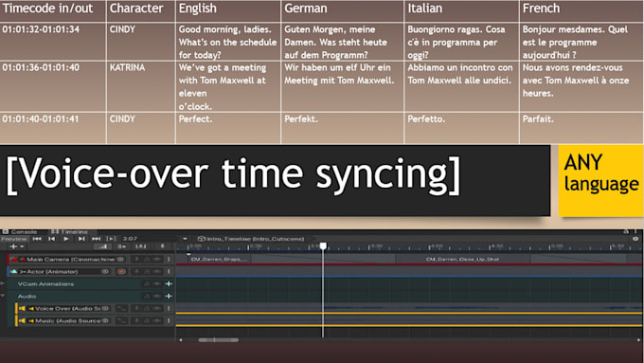Mute the Actor animation track
The width and height of the screenshot is (644, 363).
tap(157, 272)
